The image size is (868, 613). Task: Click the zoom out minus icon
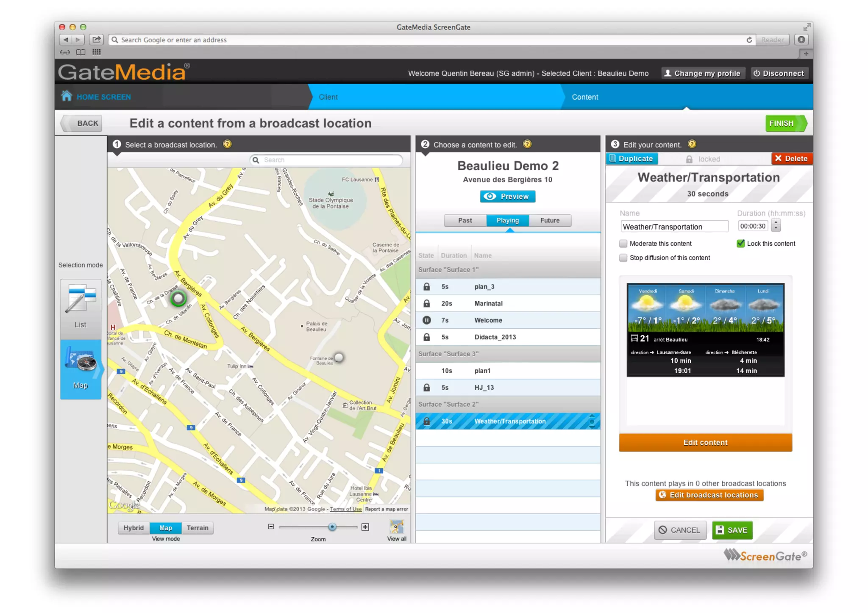271,527
